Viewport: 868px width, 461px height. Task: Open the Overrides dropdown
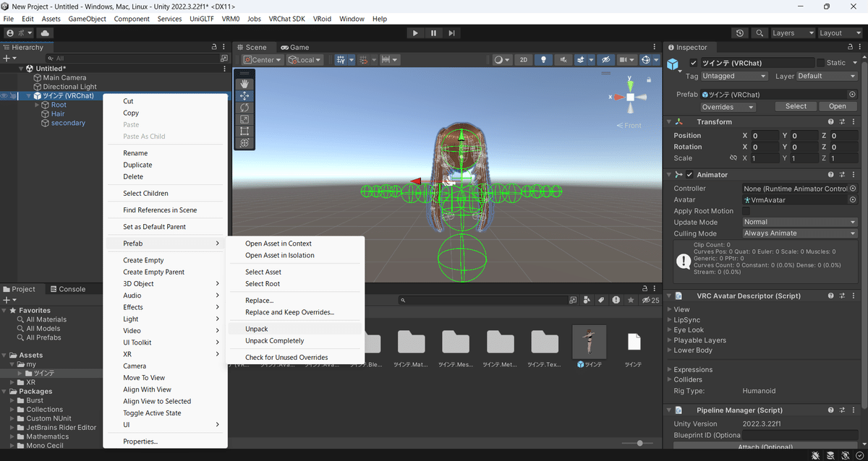point(728,107)
